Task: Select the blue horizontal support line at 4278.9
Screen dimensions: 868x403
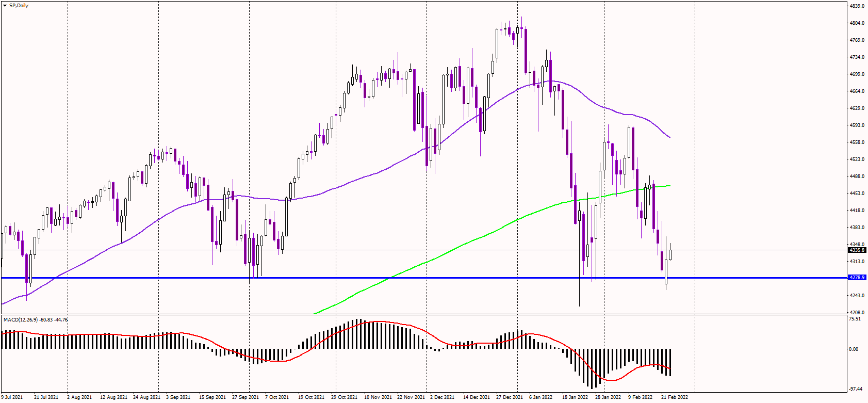Action: [x=424, y=278]
